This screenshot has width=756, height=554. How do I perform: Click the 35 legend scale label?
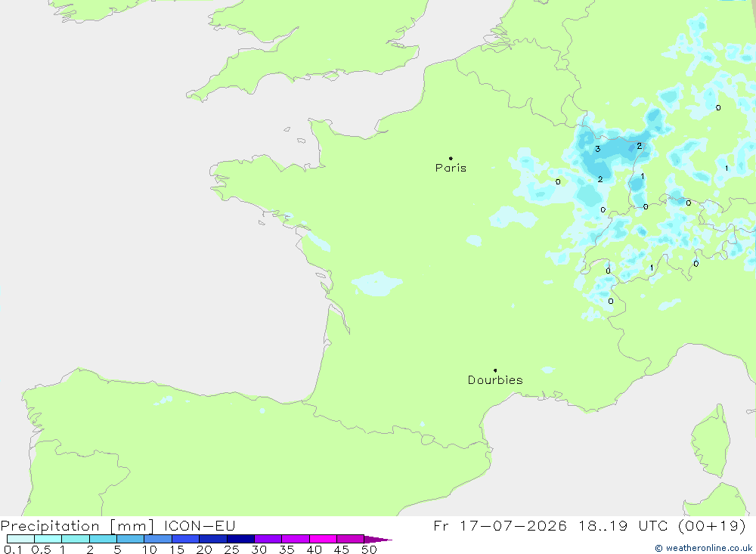[x=287, y=549]
